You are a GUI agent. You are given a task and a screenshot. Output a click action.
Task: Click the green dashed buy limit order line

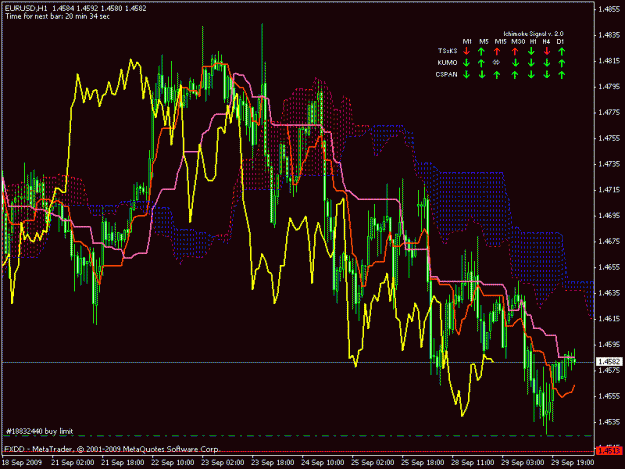coord(297,436)
